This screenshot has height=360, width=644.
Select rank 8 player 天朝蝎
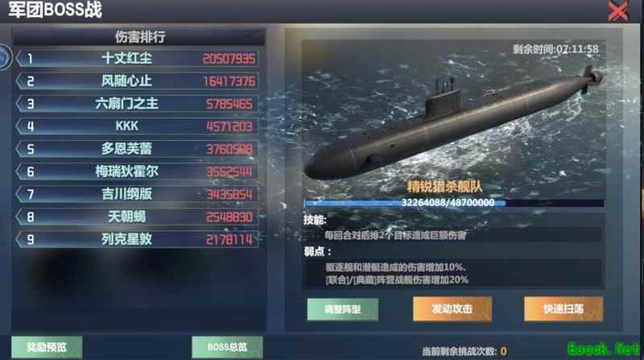(138, 217)
